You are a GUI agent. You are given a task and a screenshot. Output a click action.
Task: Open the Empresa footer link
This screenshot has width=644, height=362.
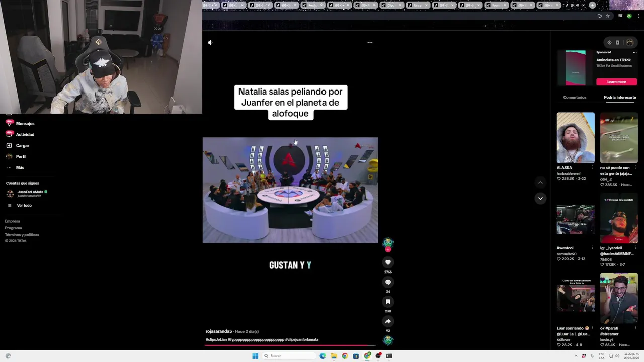[x=13, y=221]
